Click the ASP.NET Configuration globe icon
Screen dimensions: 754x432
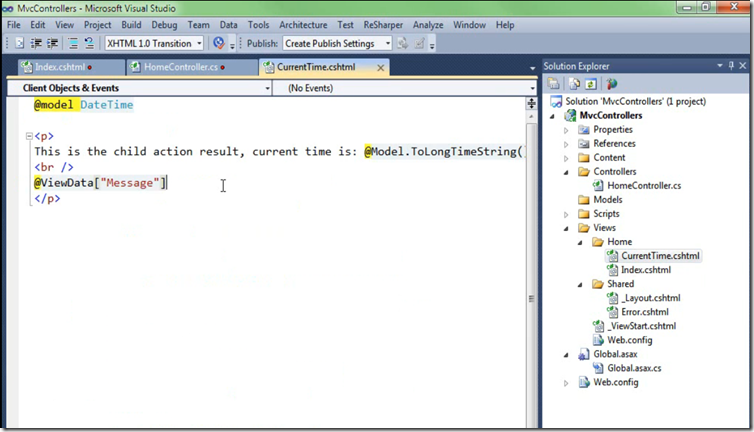tap(612, 84)
